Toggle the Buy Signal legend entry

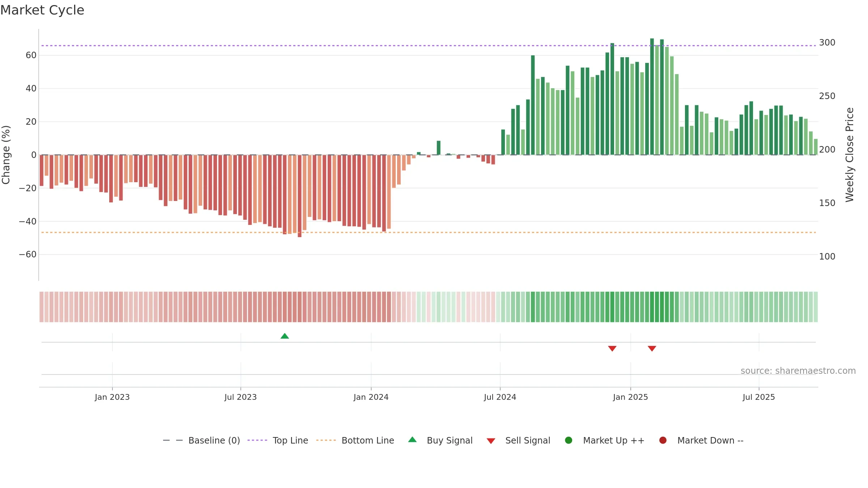tap(440, 440)
